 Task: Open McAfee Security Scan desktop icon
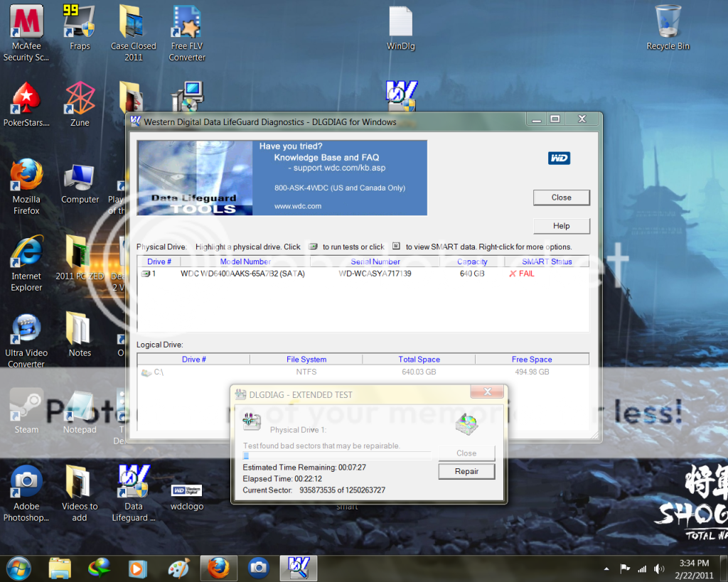[x=26, y=33]
